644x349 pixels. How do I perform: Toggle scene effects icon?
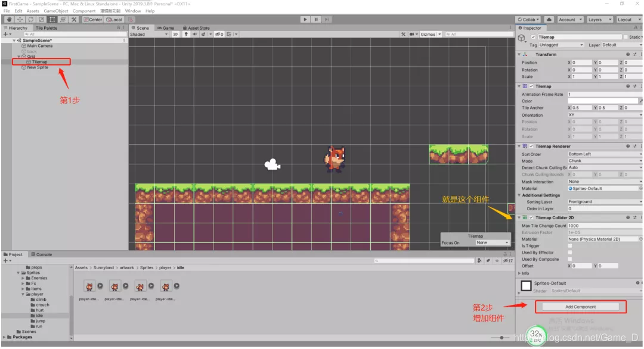coord(203,34)
